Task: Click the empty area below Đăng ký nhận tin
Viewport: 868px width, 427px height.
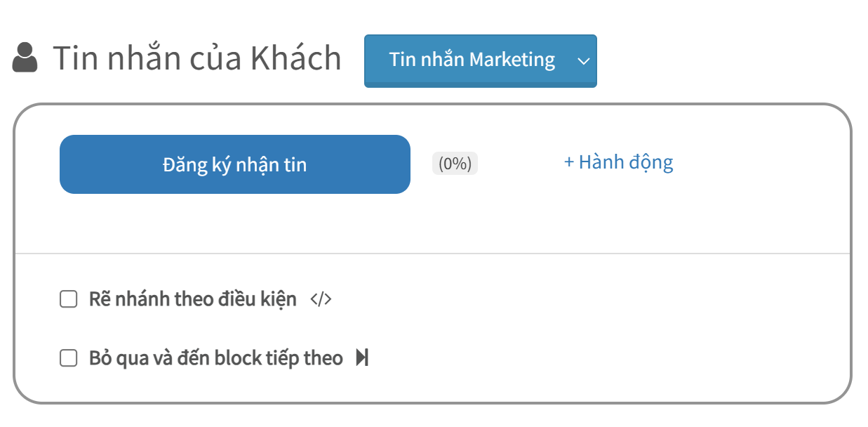Action: [x=235, y=223]
